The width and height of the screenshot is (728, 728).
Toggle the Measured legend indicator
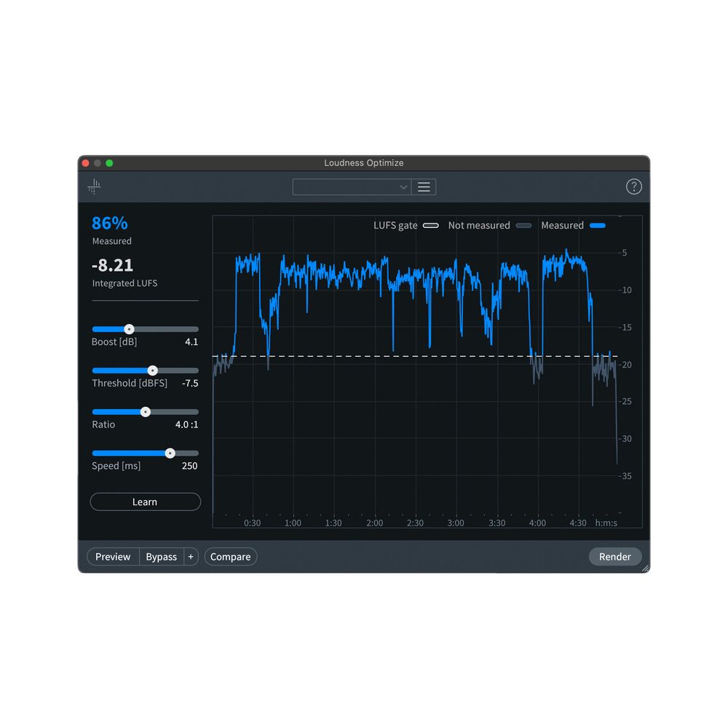pos(598,226)
